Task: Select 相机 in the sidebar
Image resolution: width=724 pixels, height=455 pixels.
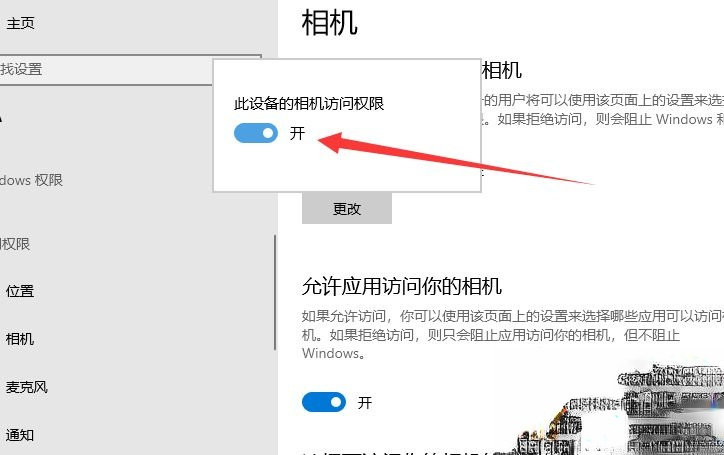Action: click(x=20, y=339)
